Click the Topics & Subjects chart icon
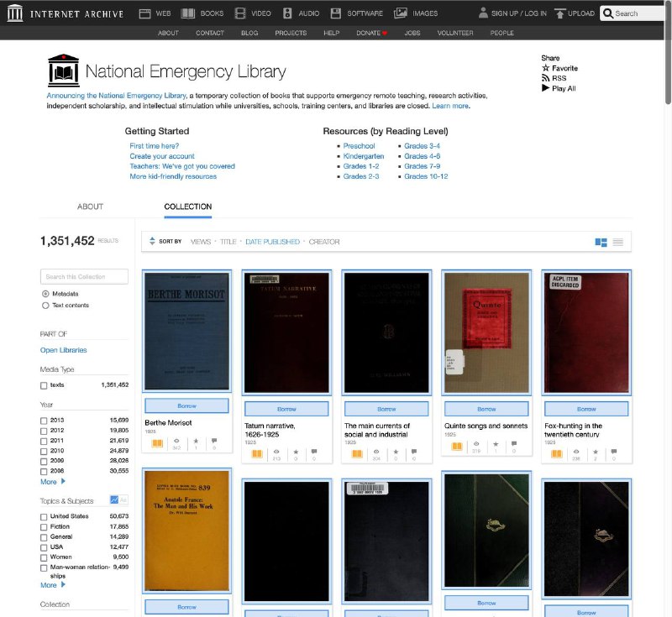This screenshot has height=617, width=672. click(x=114, y=499)
